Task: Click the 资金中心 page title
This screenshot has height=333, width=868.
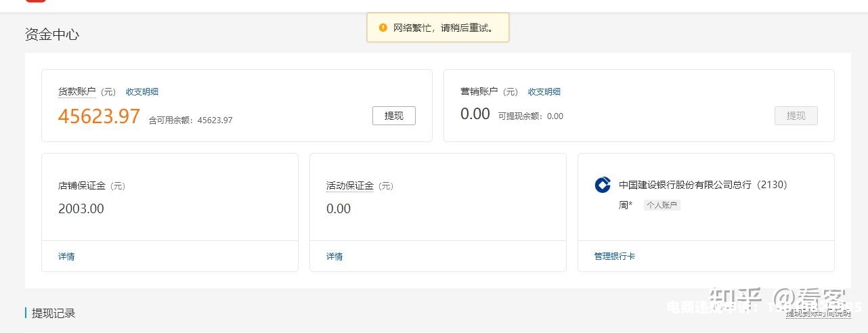Action: (52, 35)
